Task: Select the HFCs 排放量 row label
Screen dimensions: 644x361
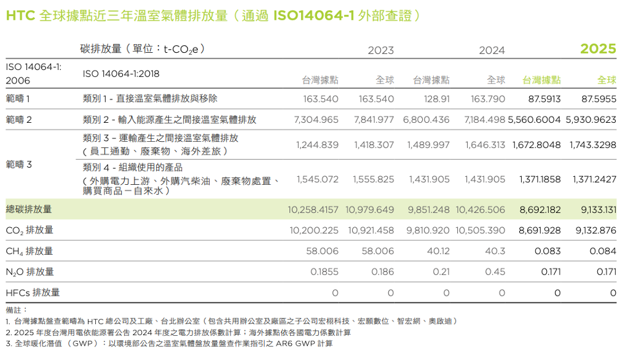Action: pos(33,292)
